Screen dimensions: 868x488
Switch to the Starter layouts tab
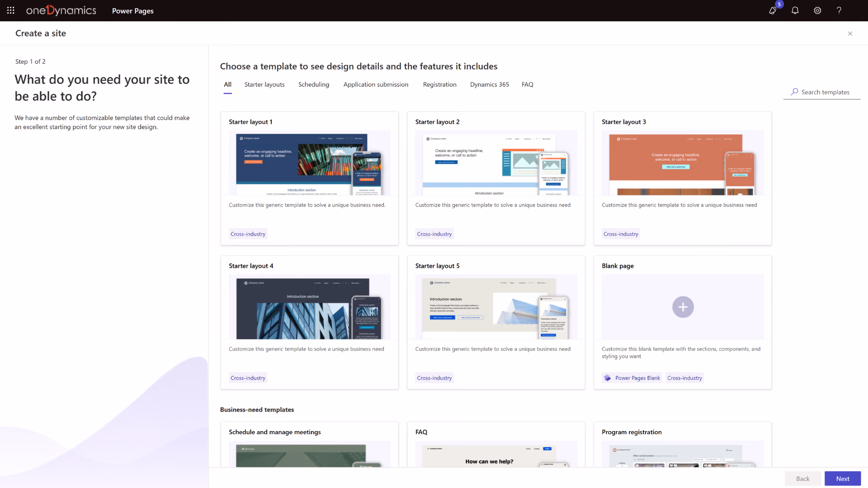[x=264, y=84]
